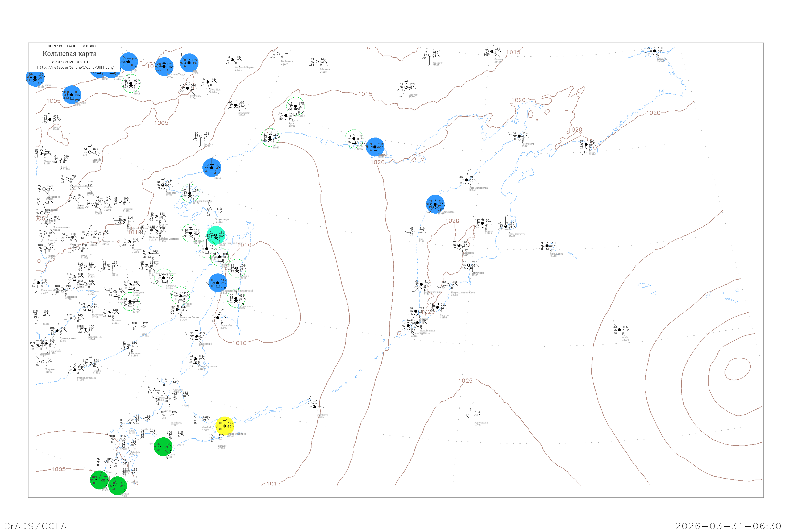The width and height of the screenshot is (798, 532).
Task: Click the 2026-03-31-06:30 timestamp
Action: [728, 526]
